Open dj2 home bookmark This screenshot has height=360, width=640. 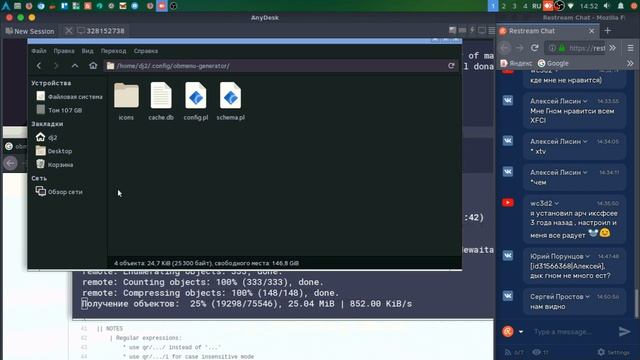(47, 138)
